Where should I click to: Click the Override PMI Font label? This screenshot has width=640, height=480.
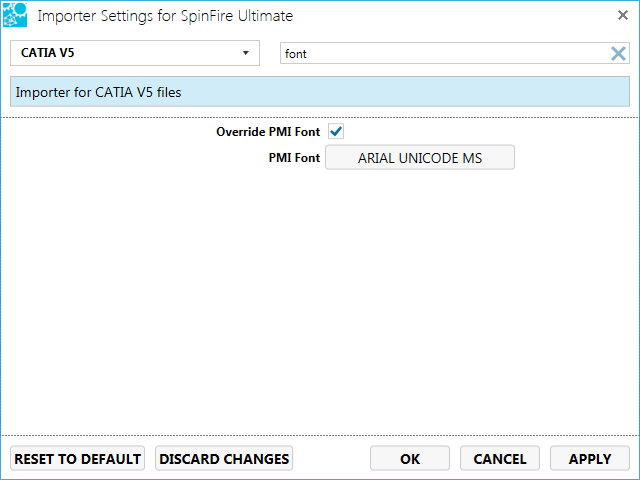tap(268, 132)
